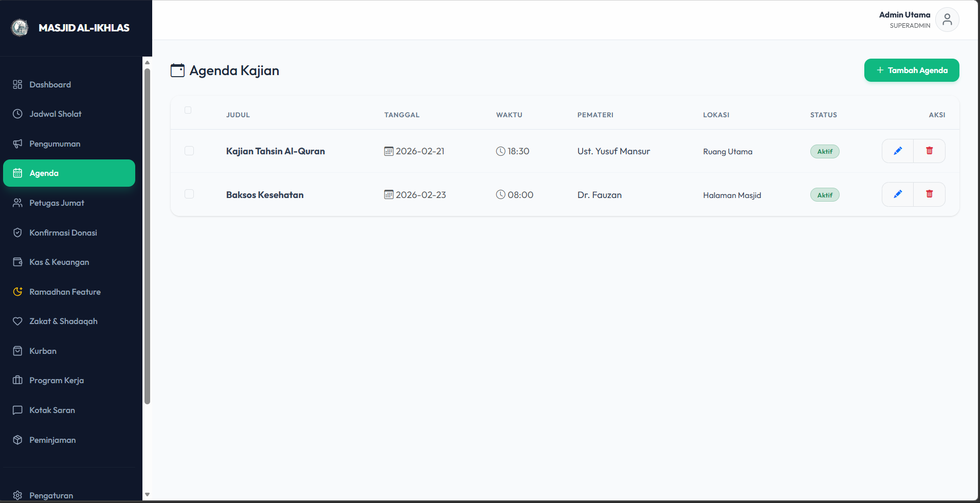Click the Ramadhan Feature moon icon
This screenshot has height=503, width=980.
(17, 292)
